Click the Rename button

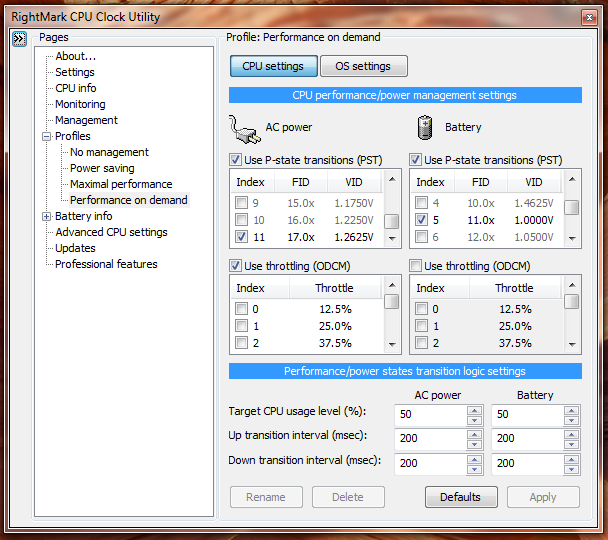[266, 497]
